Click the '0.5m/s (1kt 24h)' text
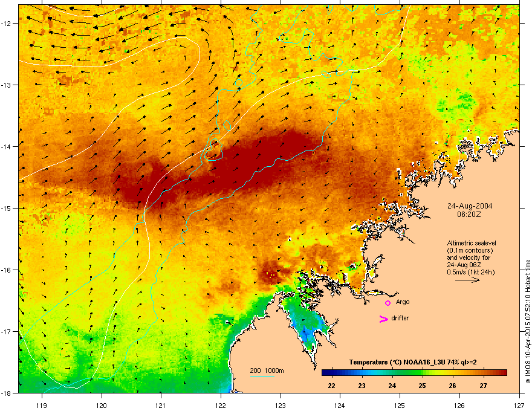The width and height of the screenshot is (532, 411). (470, 273)
